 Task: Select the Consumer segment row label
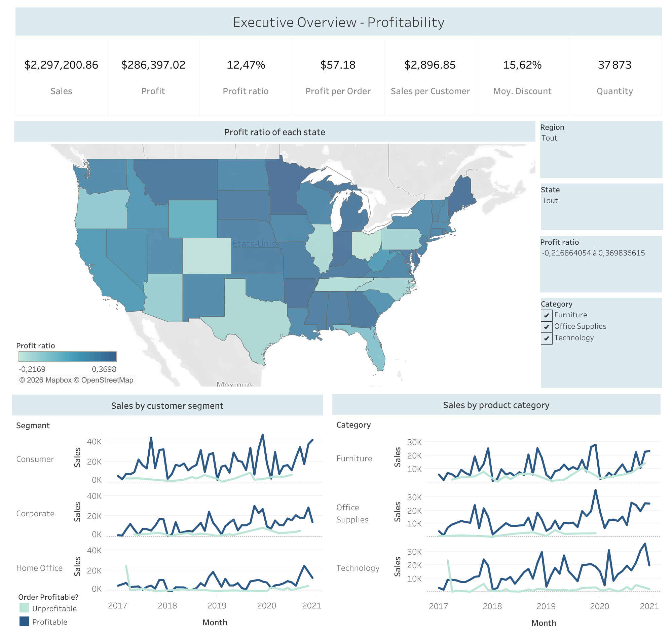tap(35, 458)
